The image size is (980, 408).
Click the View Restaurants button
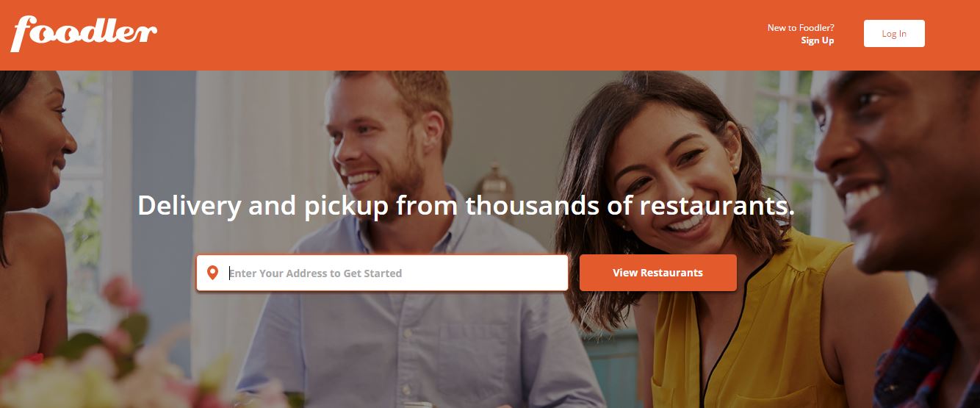[x=658, y=273]
